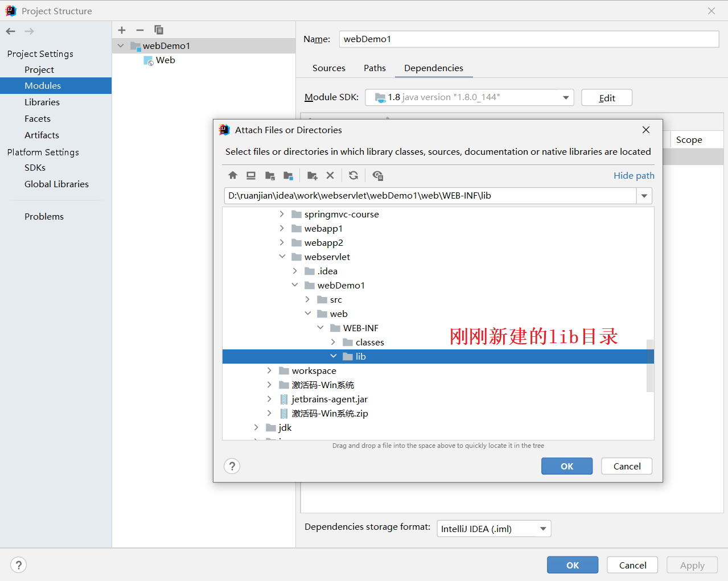Click the Delete (X) icon in file chooser

pyautogui.click(x=330, y=175)
